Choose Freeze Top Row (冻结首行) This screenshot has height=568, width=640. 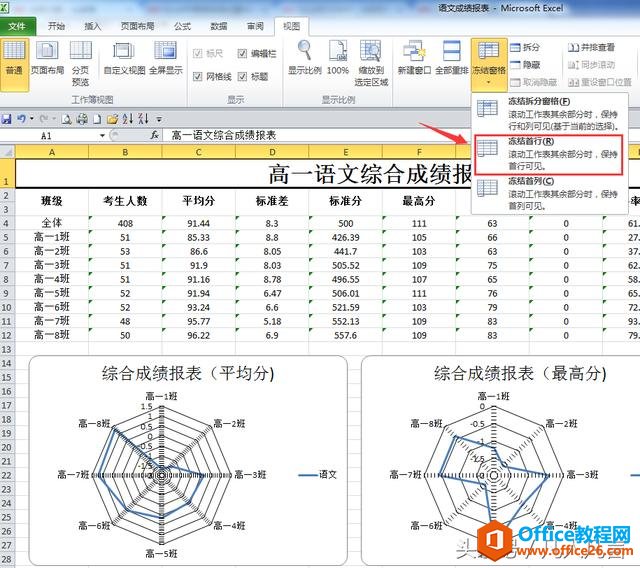tap(548, 154)
